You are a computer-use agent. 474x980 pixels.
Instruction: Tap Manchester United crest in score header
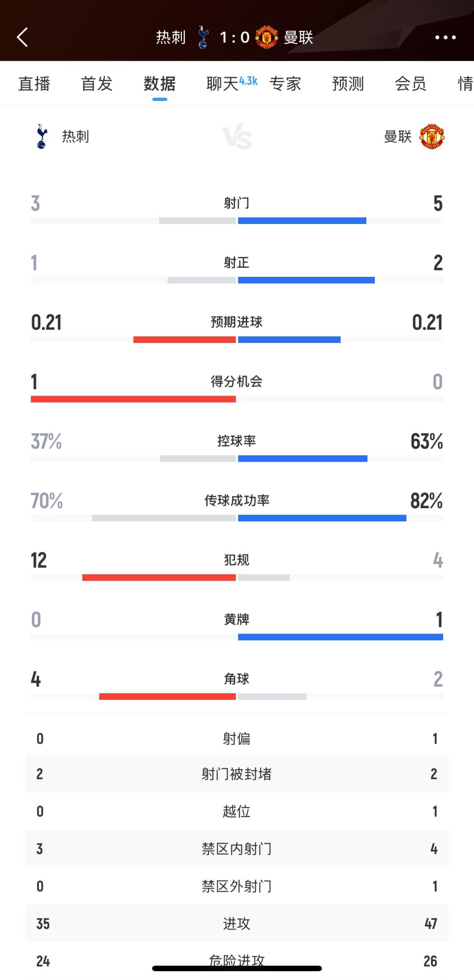[267, 37]
